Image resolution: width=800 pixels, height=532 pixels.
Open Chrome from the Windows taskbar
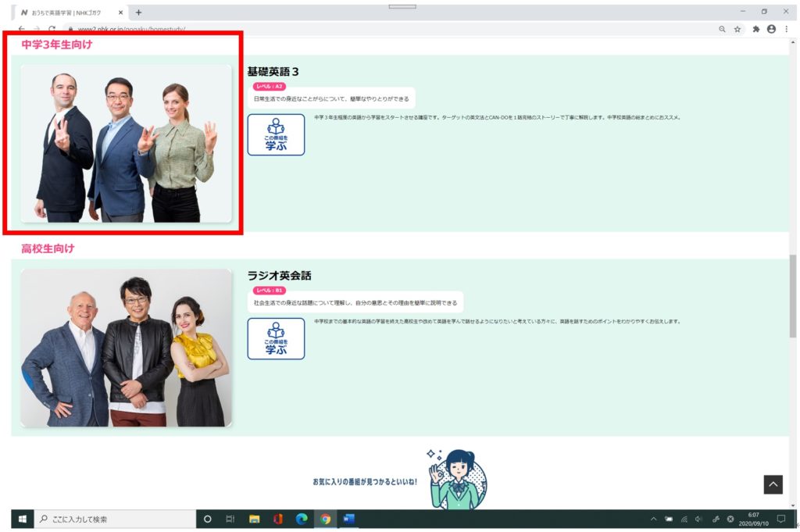[323, 520]
